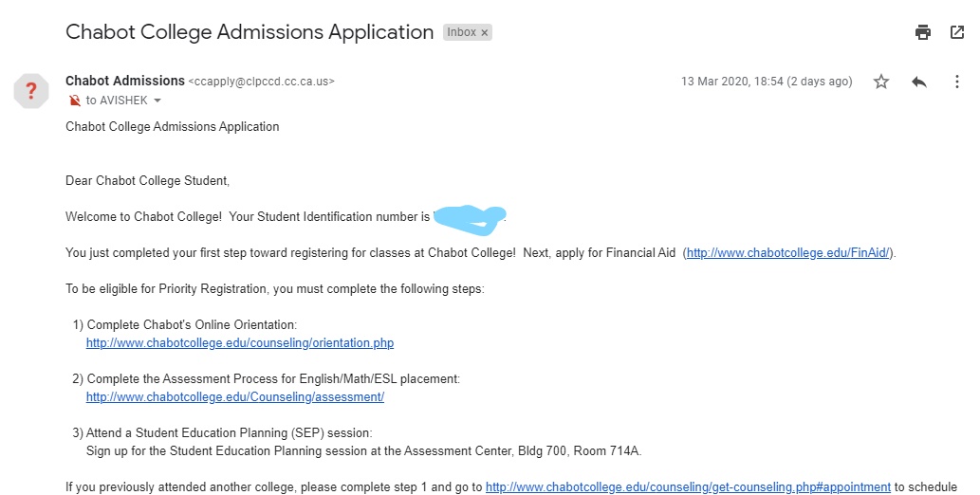Open the get-counseling.php#appointment link
Screen dimensions: 980x495
688,487
